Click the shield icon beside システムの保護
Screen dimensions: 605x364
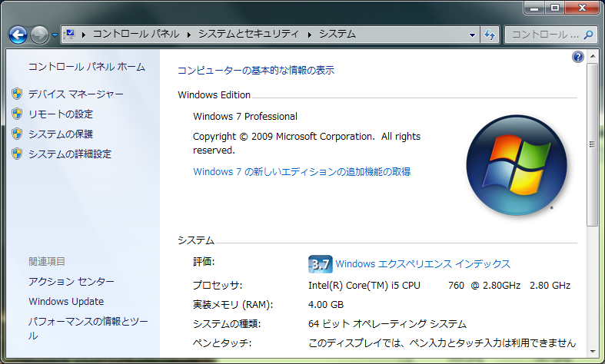(17, 134)
